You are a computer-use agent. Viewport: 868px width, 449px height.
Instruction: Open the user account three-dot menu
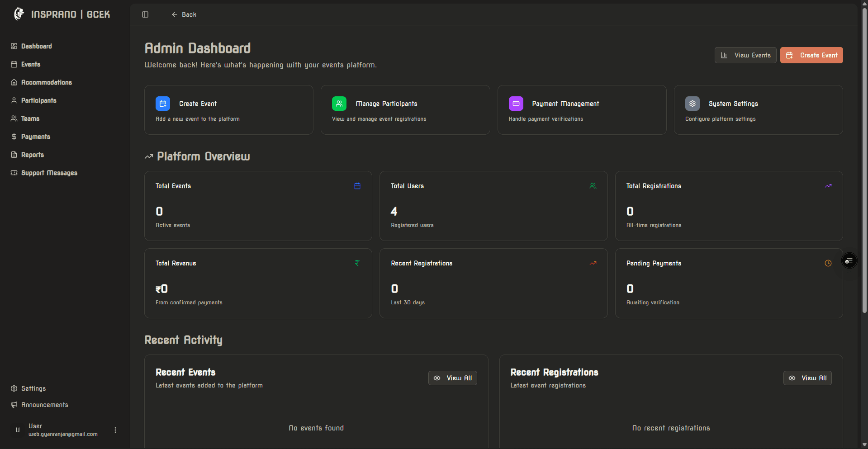pos(115,430)
